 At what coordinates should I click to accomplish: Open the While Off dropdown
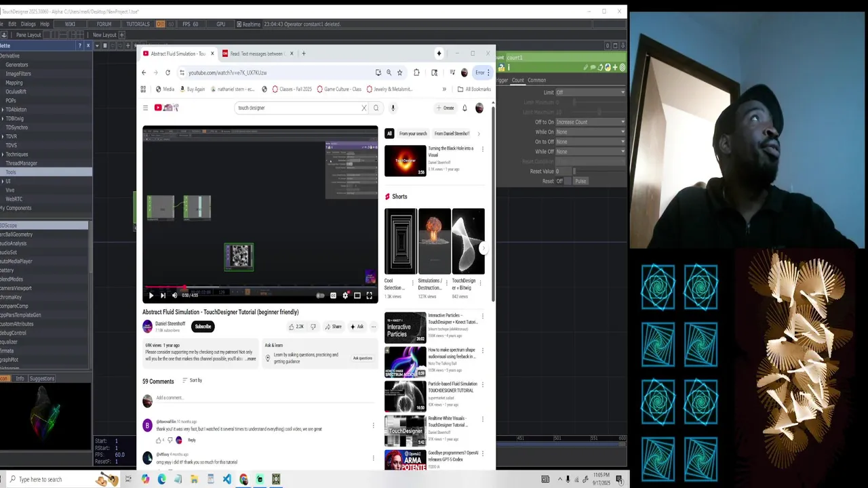tap(591, 152)
